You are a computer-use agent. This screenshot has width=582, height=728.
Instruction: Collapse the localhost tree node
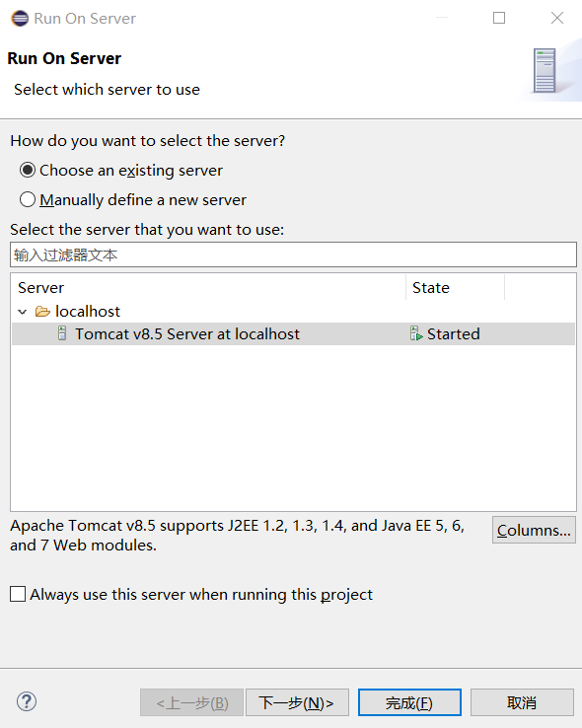23,312
